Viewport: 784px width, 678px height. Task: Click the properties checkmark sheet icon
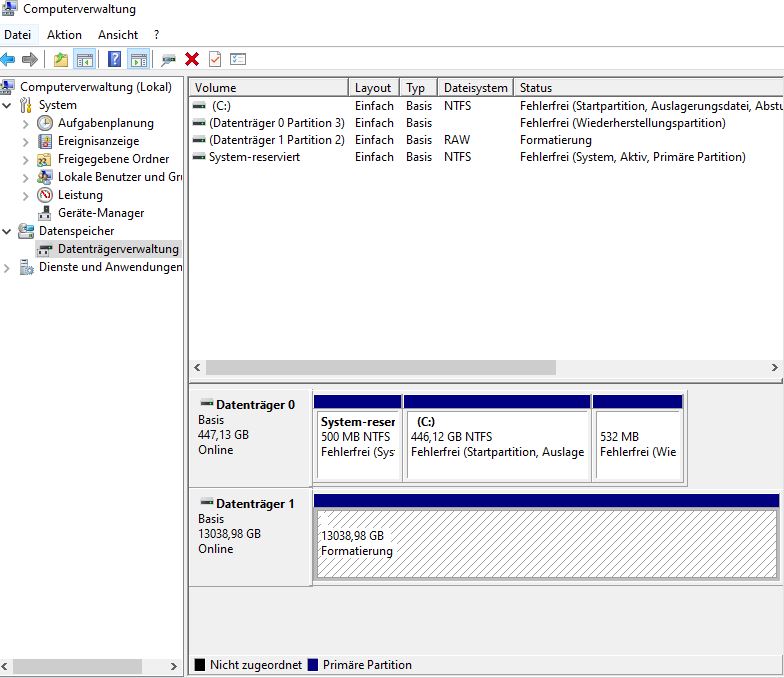coord(215,60)
